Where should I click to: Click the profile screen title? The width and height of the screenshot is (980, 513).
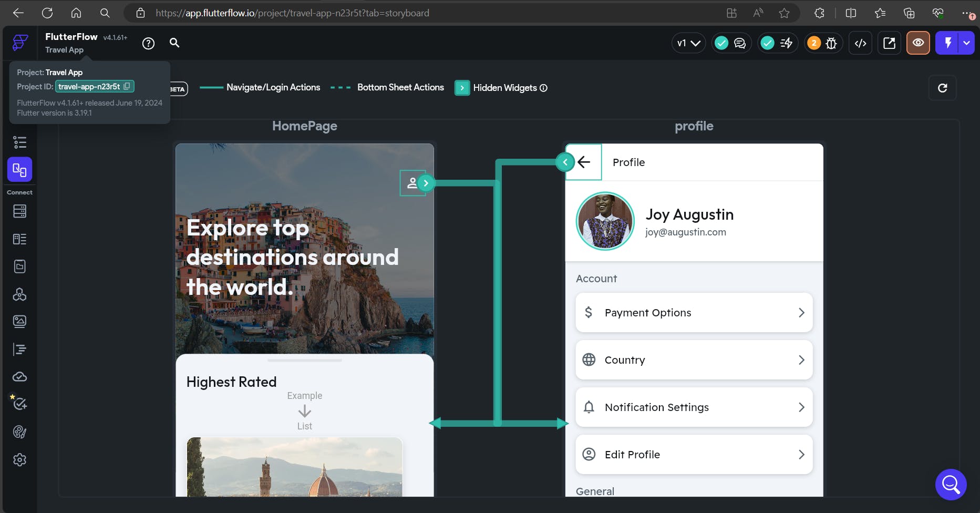694,126
